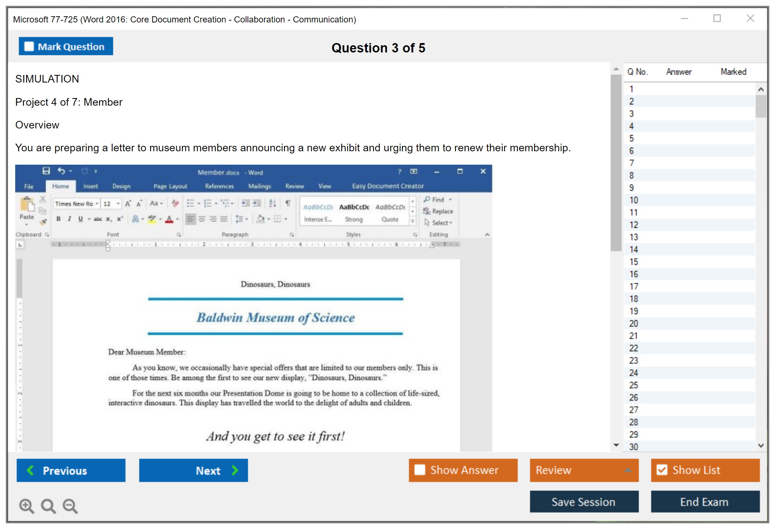Toggle the Mark Question checkbox
This screenshot has height=532, width=778.
[x=29, y=46]
